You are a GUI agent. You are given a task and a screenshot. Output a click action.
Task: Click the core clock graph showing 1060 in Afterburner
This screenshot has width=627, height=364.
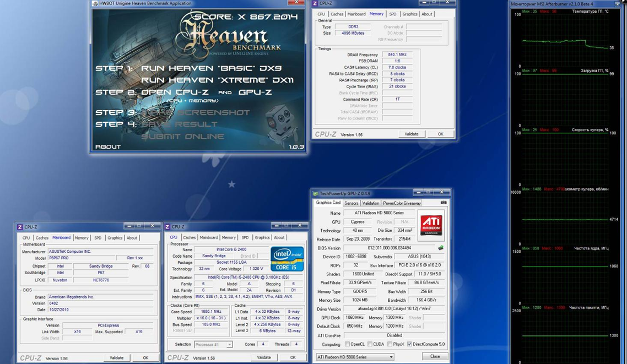click(565, 278)
